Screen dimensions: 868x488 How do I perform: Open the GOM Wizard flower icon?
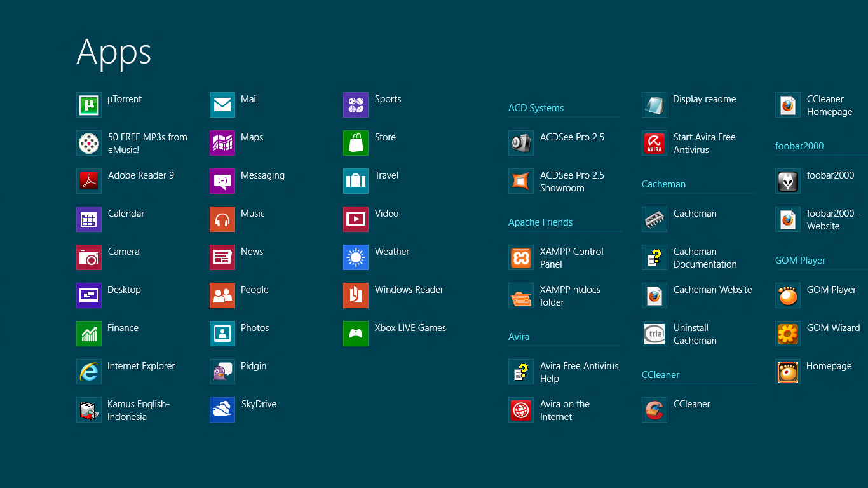point(788,334)
